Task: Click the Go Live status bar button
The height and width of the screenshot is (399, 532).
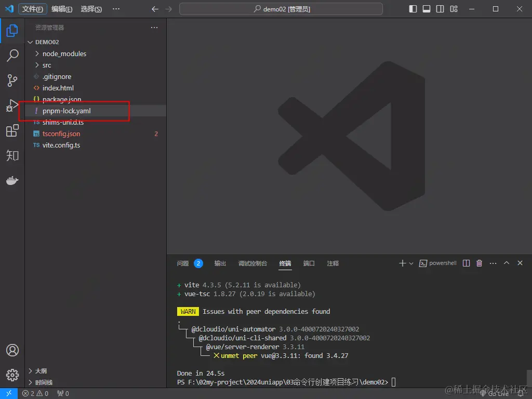Action: [495, 394]
